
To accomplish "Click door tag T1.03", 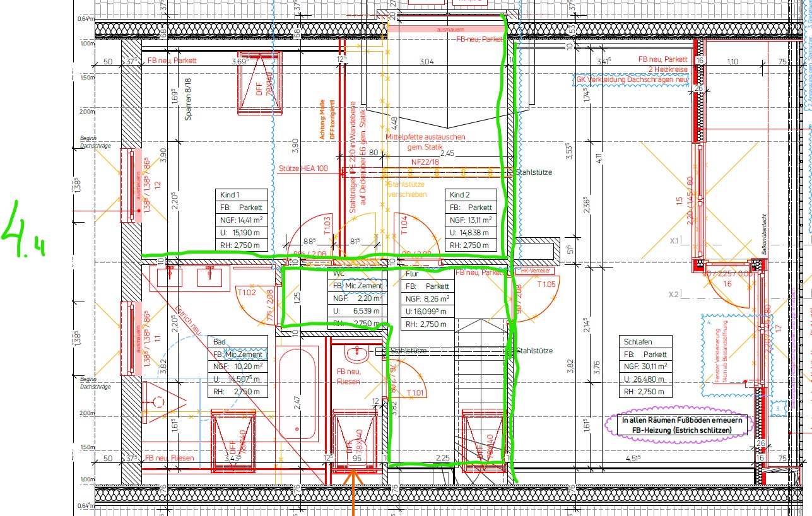I will tap(327, 225).
